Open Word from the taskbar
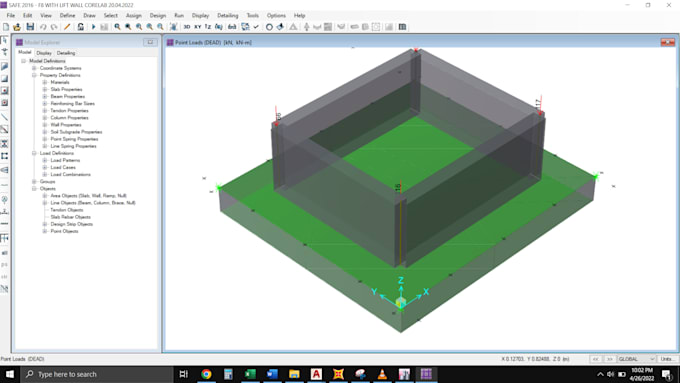 272,374
